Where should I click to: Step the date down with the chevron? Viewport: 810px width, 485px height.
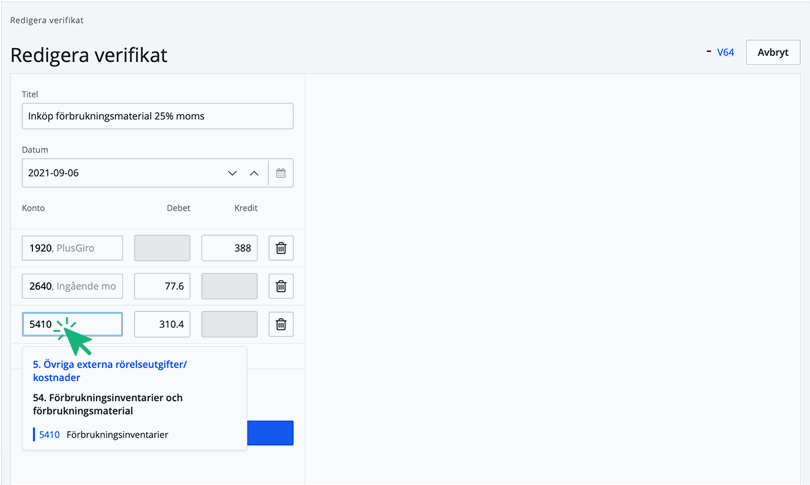point(232,173)
